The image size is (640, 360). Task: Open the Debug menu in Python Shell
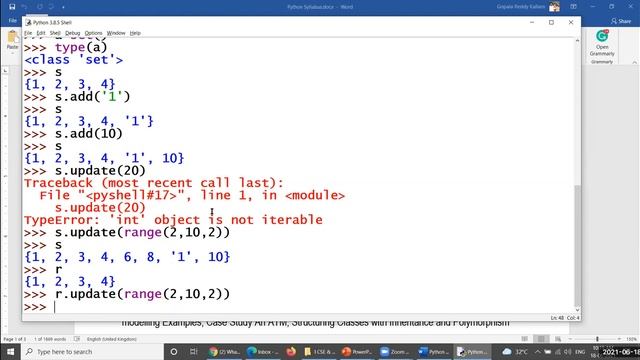tap(72, 33)
